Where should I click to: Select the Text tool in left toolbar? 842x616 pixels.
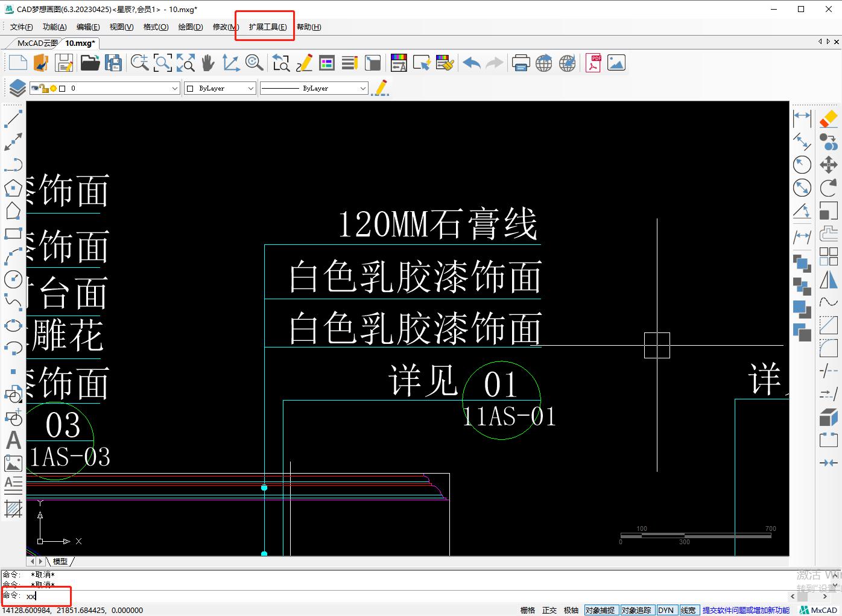click(13, 440)
